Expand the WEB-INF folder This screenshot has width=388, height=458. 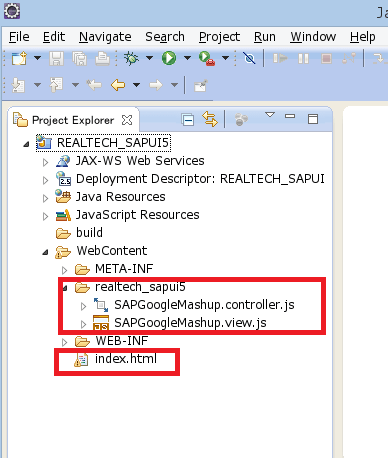(65, 342)
